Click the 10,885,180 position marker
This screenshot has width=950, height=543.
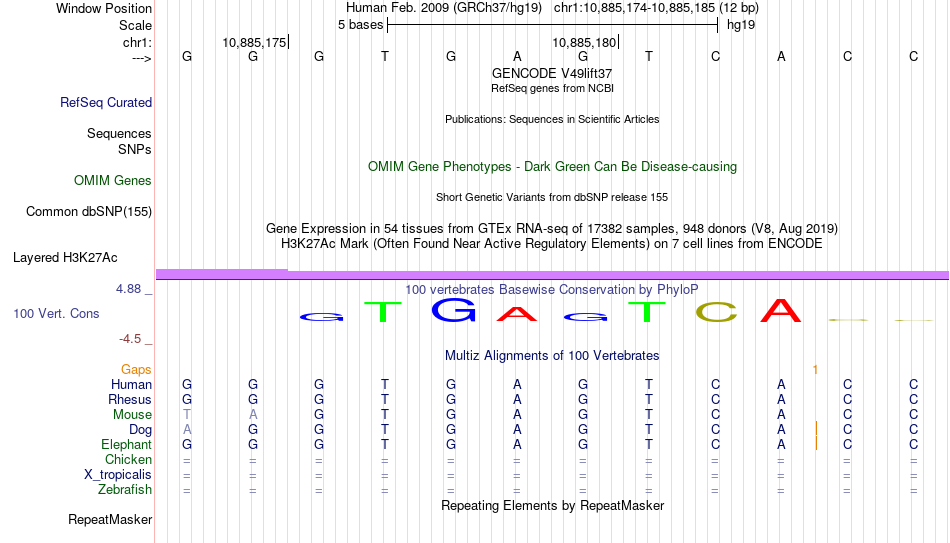pyautogui.click(x=585, y=42)
